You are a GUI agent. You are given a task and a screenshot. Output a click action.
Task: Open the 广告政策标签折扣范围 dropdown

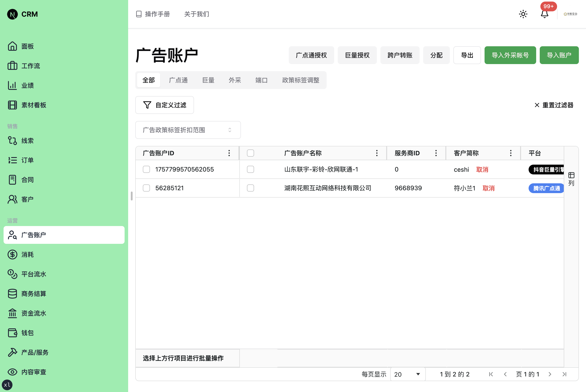pyautogui.click(x=188, y=130)
